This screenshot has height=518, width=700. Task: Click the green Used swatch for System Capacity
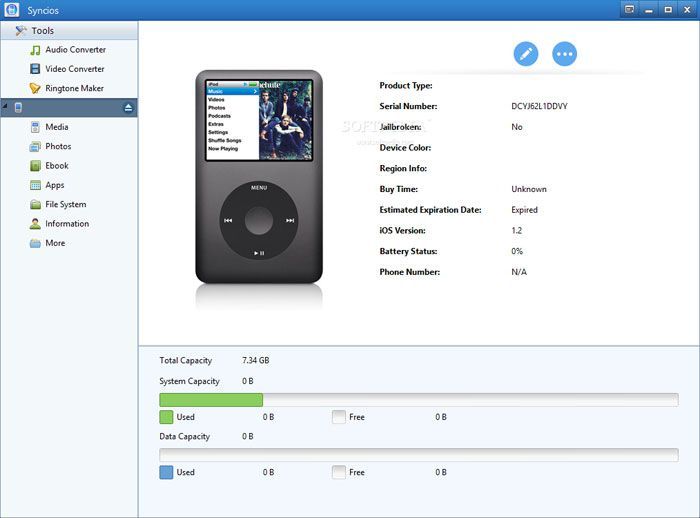[166, 417]
